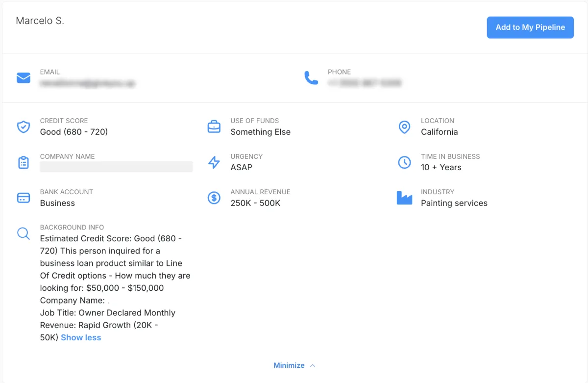This screenshot has height=383, width=588.
Task: Click the chevron beside Minimize
Action: [x=313, y=365]
